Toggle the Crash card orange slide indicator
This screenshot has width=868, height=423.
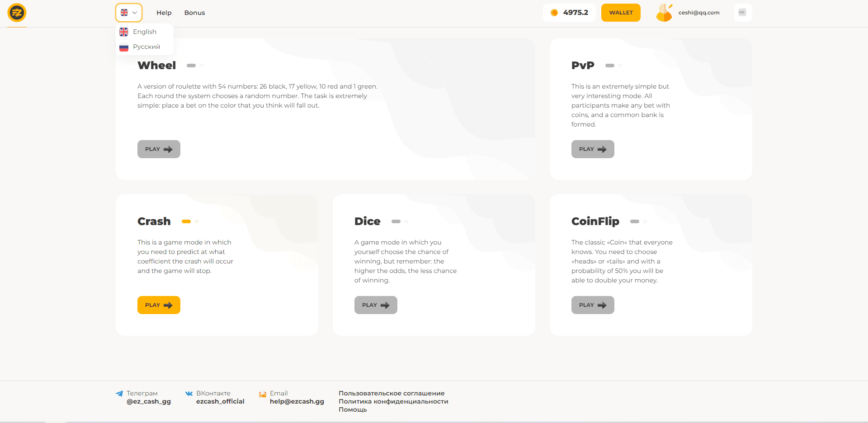(186, 221)
